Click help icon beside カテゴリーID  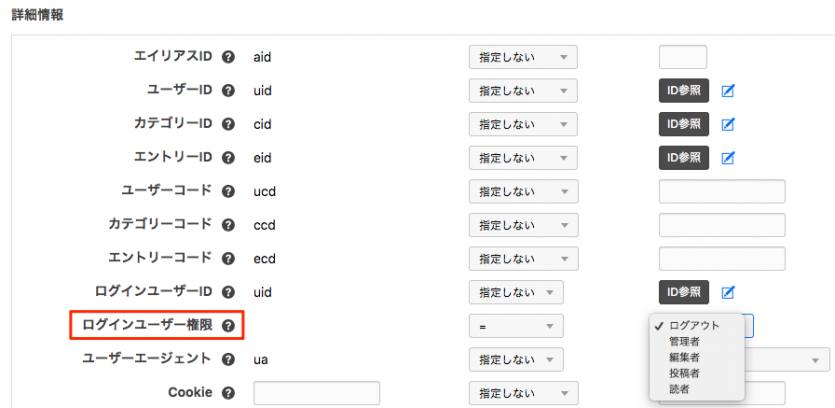point(229,124)
